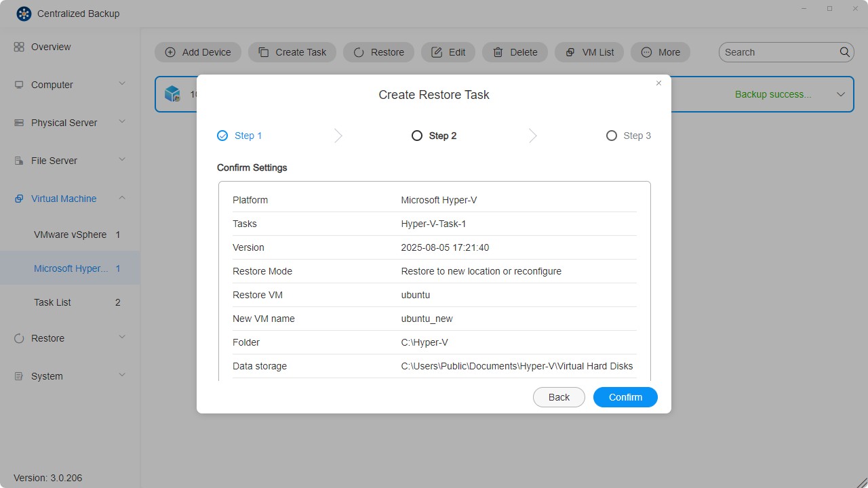Close the Create Restore Task dialog
The width and height of the screenshot is (868, 488).
[x=658, y=83]
